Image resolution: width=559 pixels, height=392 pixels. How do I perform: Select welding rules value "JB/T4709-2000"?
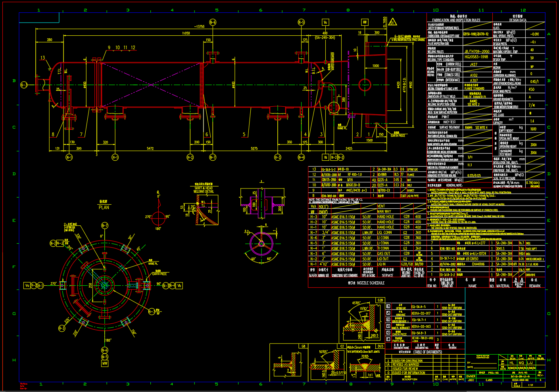point(477,52)
